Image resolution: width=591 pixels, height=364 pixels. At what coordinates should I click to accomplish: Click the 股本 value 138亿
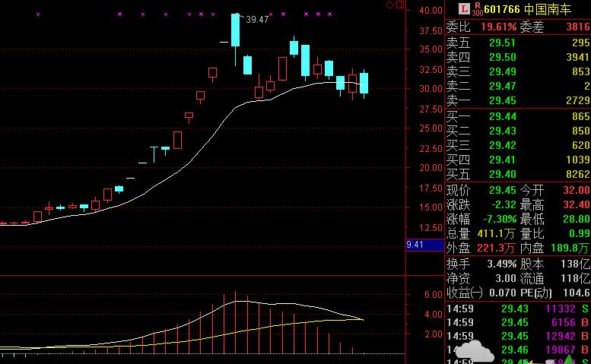tap(575, 264)
